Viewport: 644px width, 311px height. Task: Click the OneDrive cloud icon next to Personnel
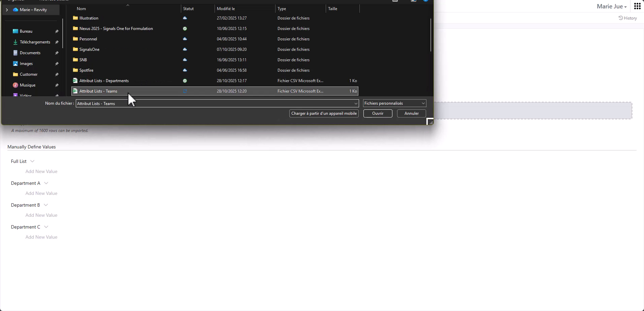tap(185, 39)
